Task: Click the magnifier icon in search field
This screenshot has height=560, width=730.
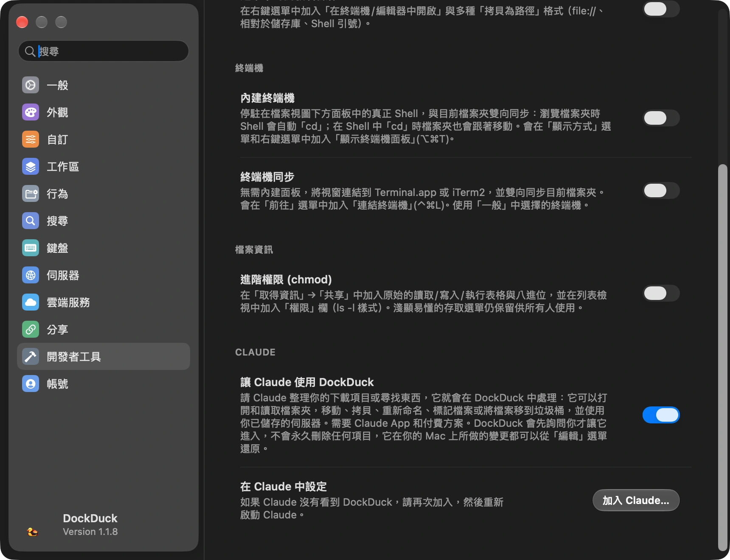Action: (x=30, y=51)
